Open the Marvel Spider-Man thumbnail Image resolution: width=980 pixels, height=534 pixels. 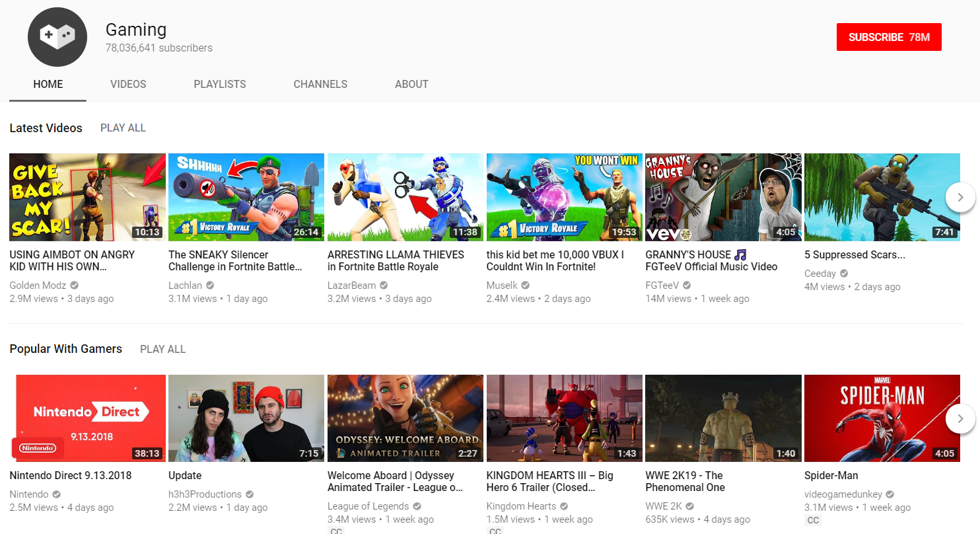pos(882,418)
